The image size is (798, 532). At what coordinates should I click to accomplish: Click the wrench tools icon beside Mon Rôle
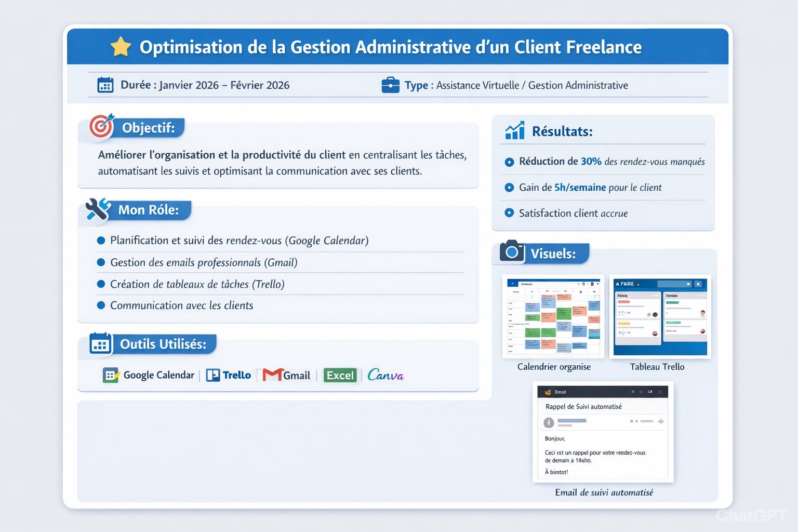(98, 209)
